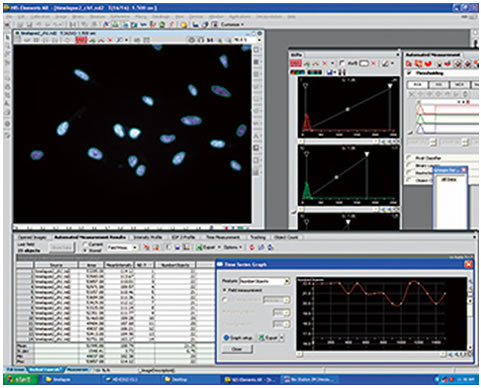Switch to the Object Count tab

[x=286, y=237]
